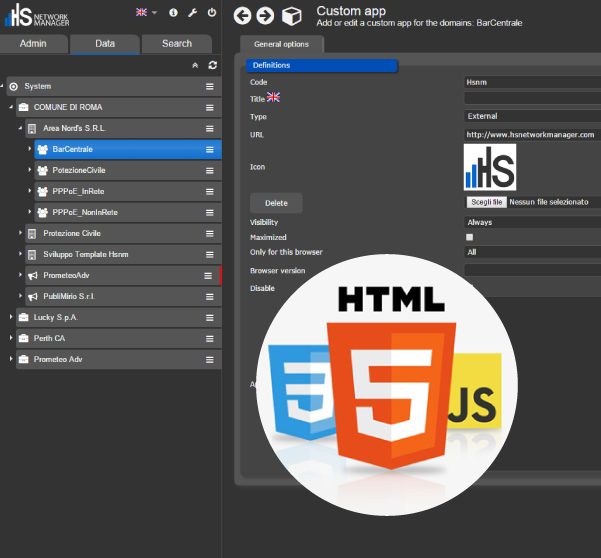Click the forward arrow navigation icon
The image size is (601, 558).
[264, 15]
